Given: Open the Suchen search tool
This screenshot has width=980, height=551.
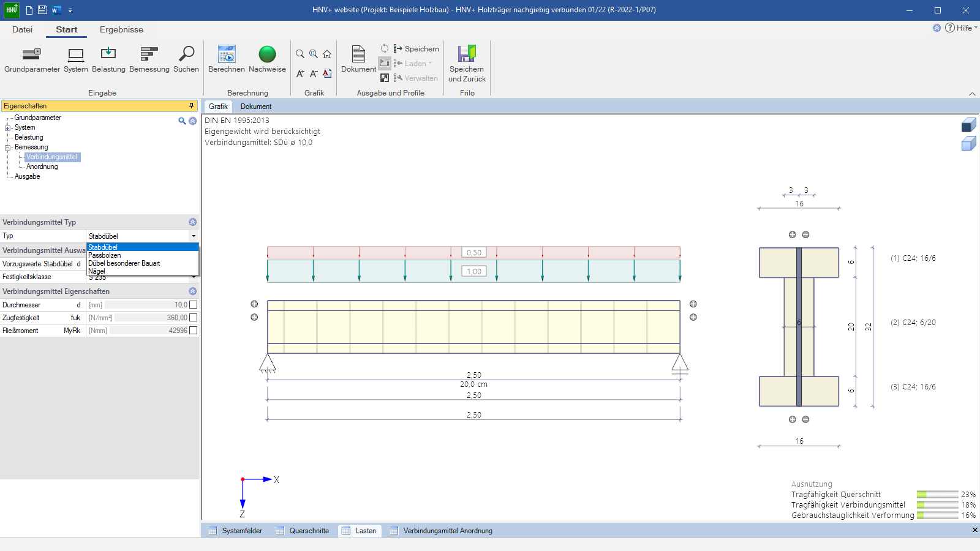Looking at the screenshot, I should pos(186,60).
